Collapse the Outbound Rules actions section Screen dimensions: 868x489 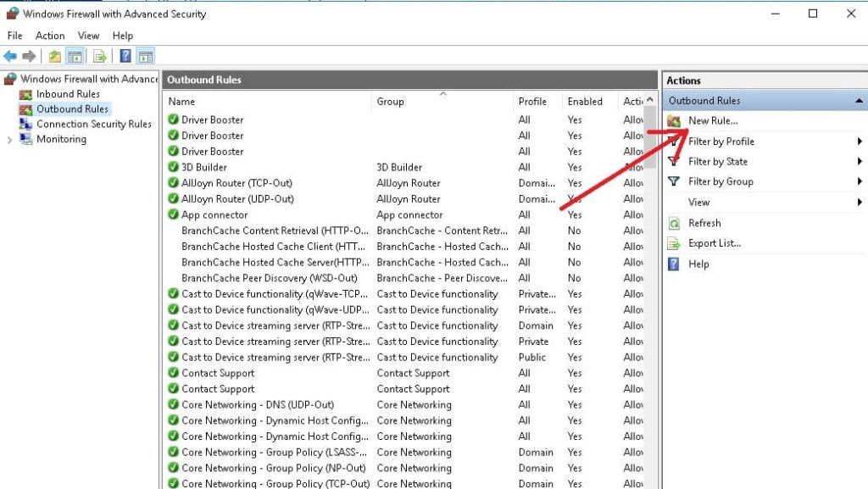[x=860, y=100]
